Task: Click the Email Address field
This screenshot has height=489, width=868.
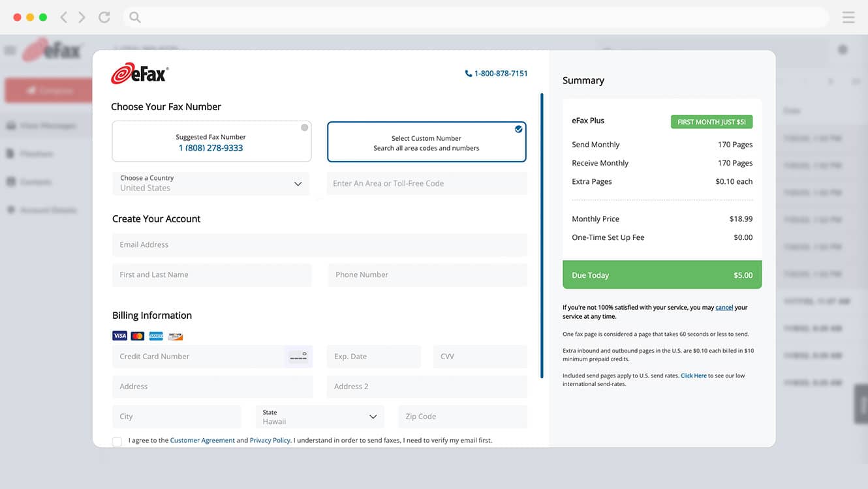Action: [319, 244]
